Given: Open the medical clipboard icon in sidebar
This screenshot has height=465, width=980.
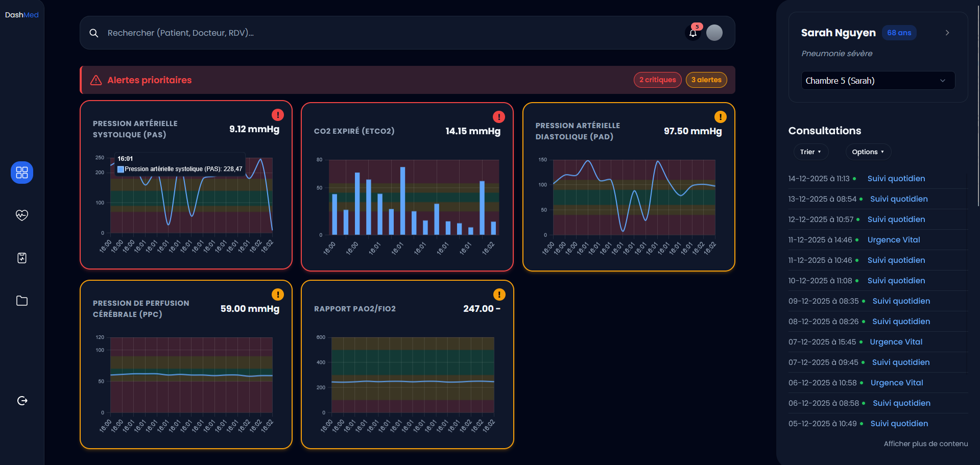Looking at the screenshot, I should 22,258.
